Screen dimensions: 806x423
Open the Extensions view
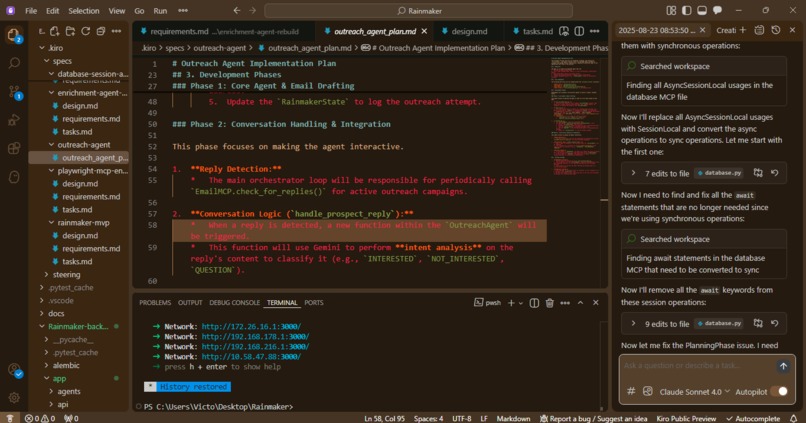14,149
